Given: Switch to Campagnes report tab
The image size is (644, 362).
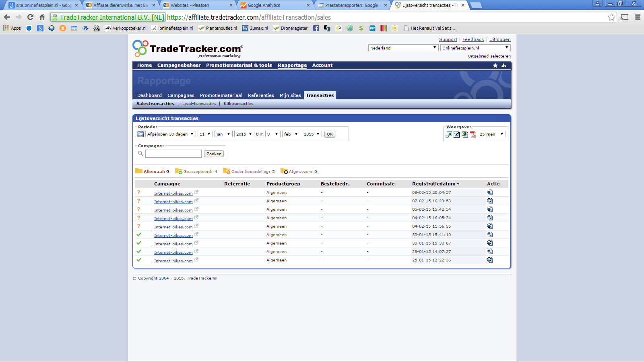Looking at the screenshot, I should [x=181, y=95].
